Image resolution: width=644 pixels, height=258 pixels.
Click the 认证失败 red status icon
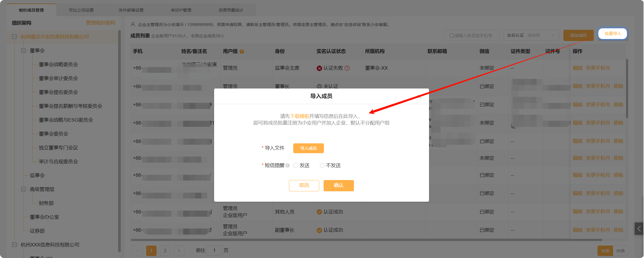(319, 68)
